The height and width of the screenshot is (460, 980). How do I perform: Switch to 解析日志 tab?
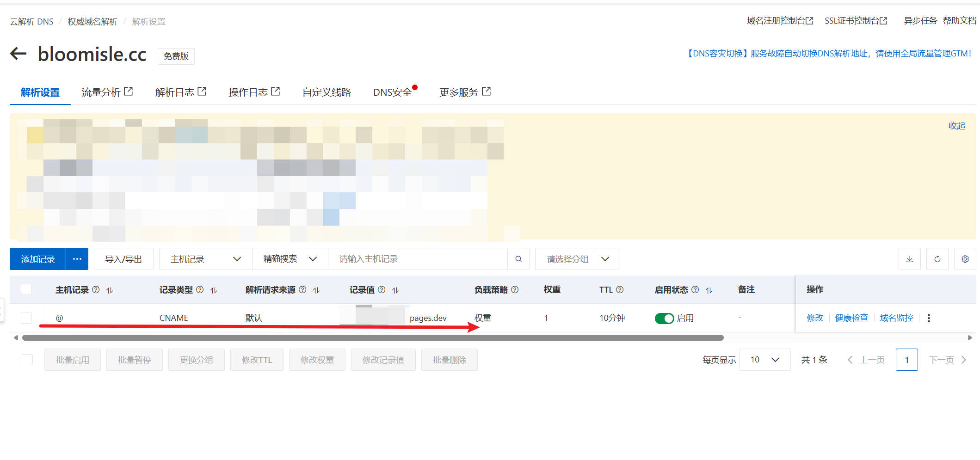[180, 92]
